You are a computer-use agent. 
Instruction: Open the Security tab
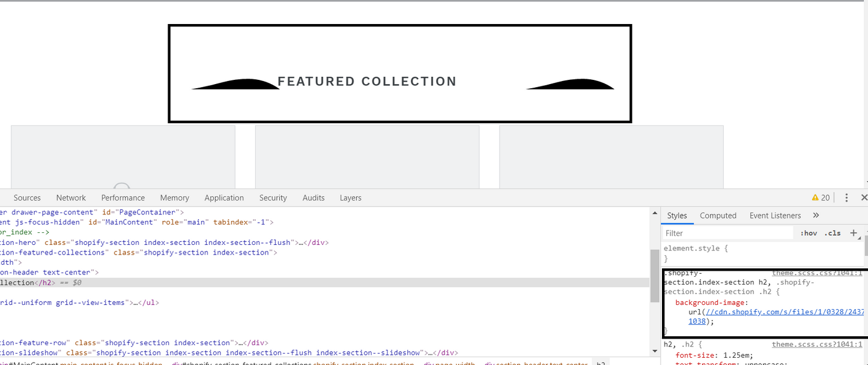click(273, 198)
